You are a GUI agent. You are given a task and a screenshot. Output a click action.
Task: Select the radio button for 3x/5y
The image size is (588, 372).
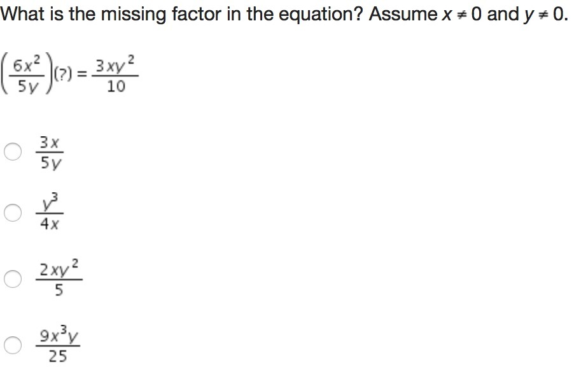point(13,152)
